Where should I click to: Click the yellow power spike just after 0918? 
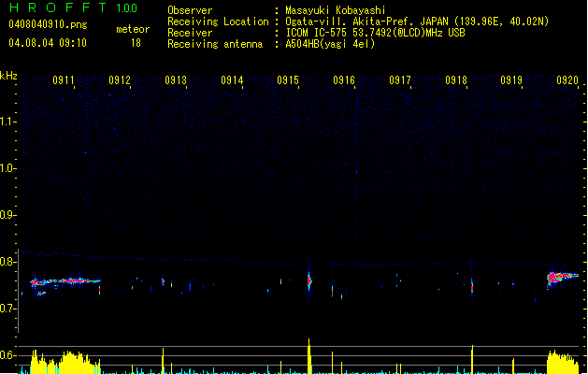click(472, 359)
